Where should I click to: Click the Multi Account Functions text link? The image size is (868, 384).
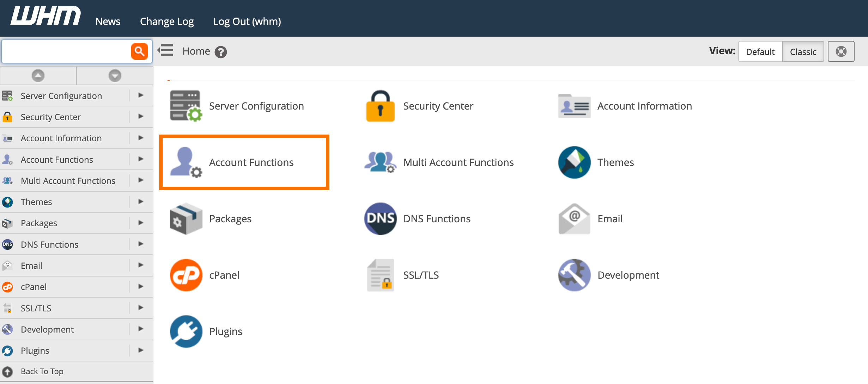point(459,162)
